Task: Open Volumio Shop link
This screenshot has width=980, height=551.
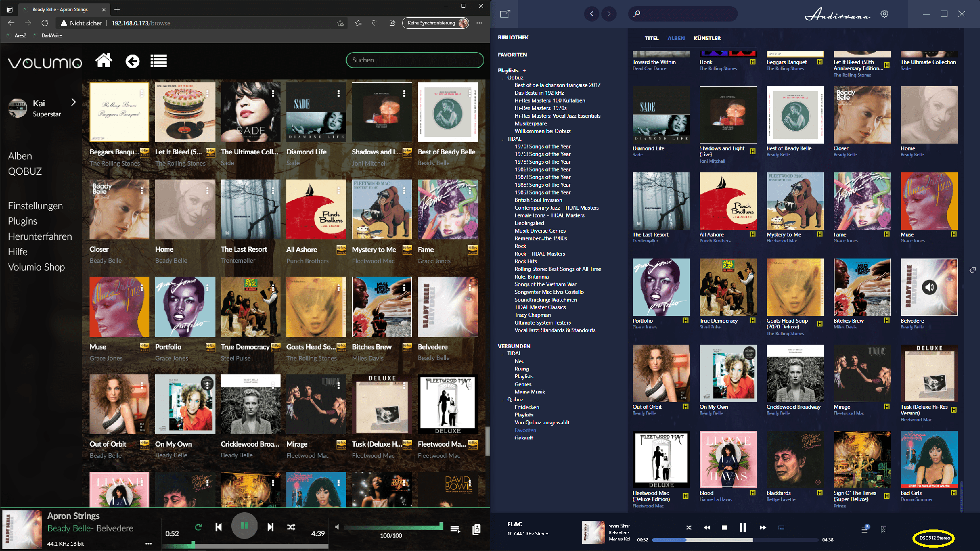Action: pyautogui.click(x=36, y=267)
